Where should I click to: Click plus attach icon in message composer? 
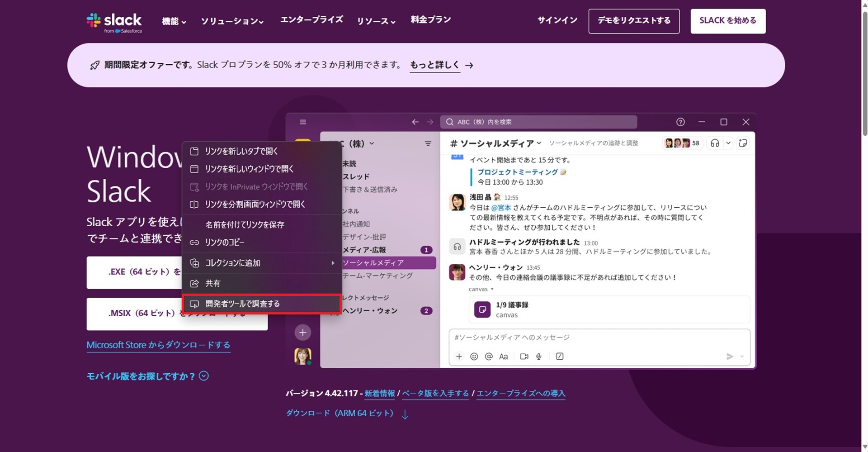point(459,357)
